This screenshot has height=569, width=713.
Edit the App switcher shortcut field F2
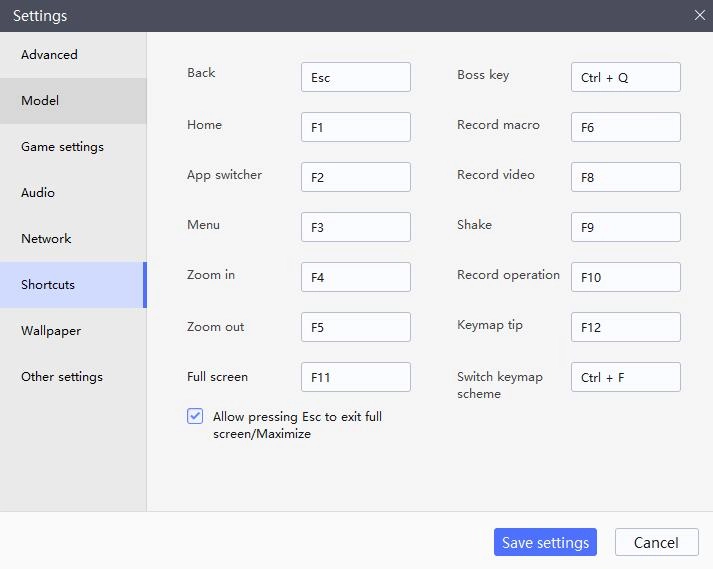click(356, 177)
